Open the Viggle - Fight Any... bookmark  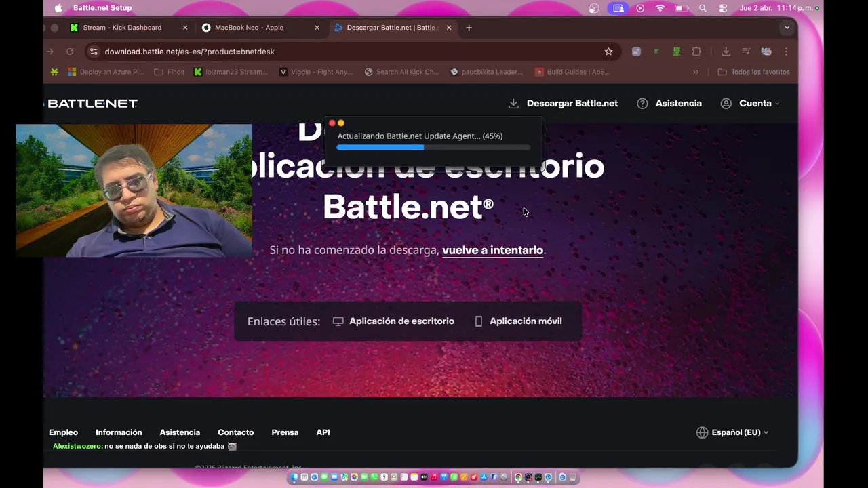click(317, 72)
